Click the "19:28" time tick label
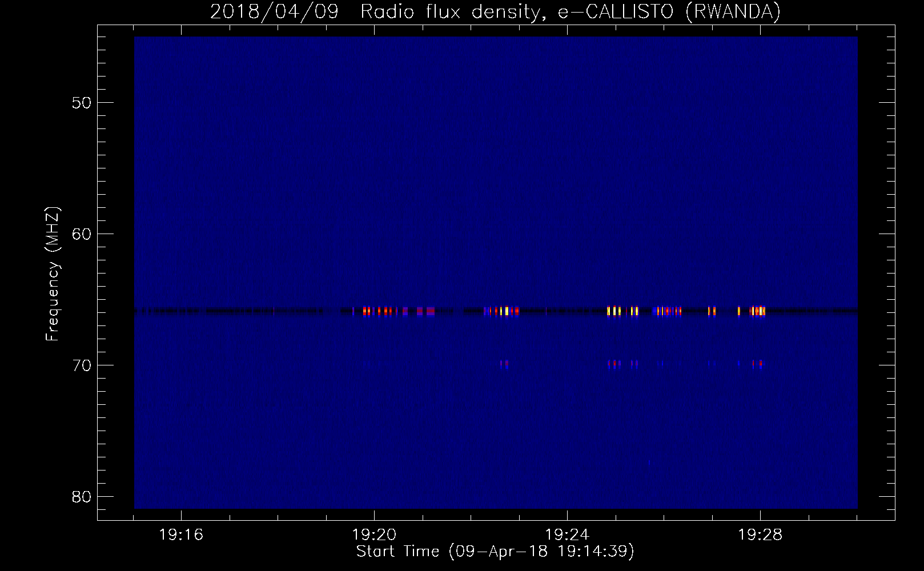 click(760, 535)
